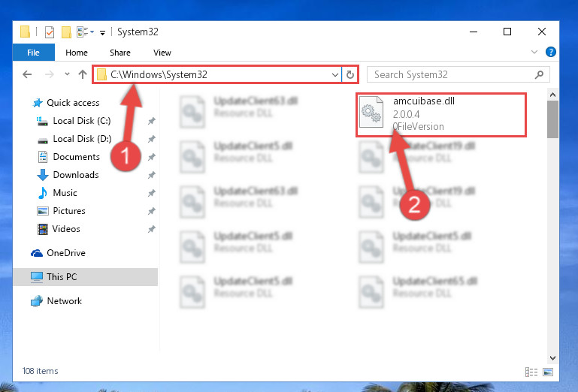
Task: Expand the ribbon with the chevron
Action: pyautogui.click(x=534, y=52)
